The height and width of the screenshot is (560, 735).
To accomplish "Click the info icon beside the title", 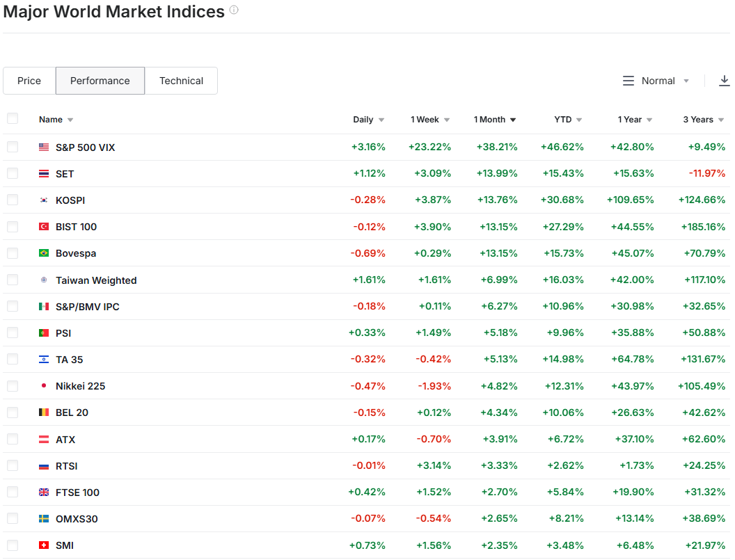I will [x=234, y=10].
